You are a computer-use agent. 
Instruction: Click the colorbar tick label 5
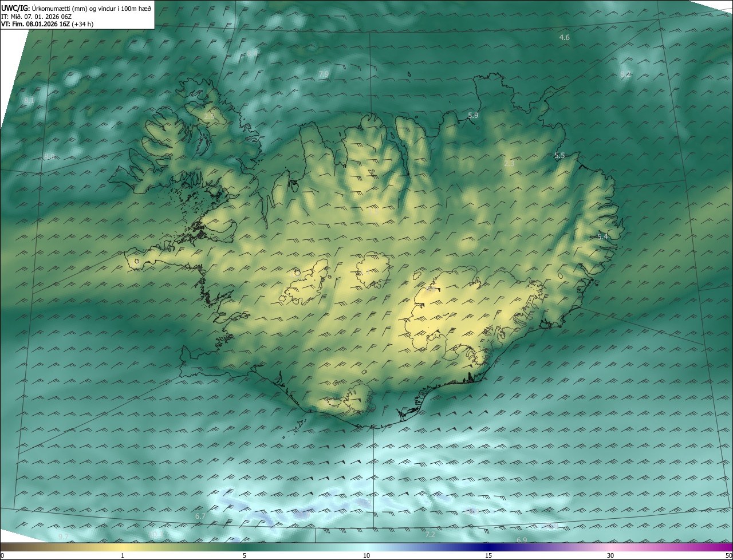click(x=245, y=555)
